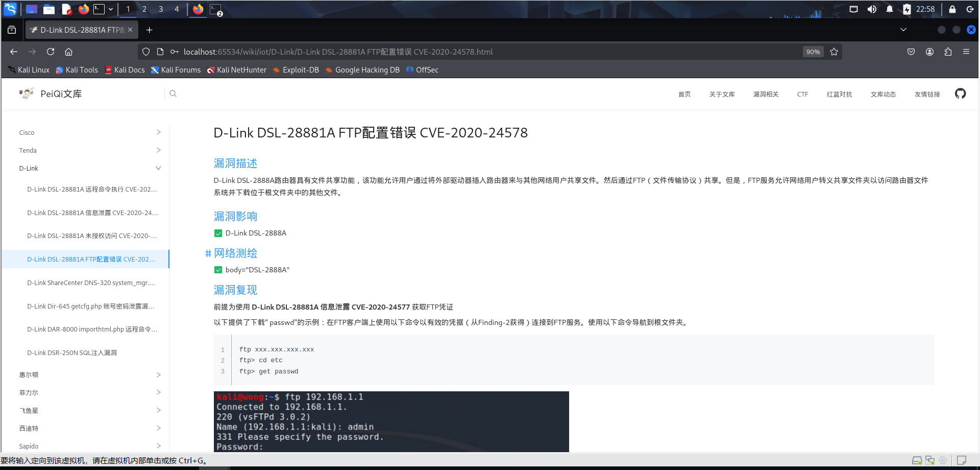The height and width of the screenshot is (470, 980).
Task: Click the site search magnifier icon
Action: tap(173, 93)
